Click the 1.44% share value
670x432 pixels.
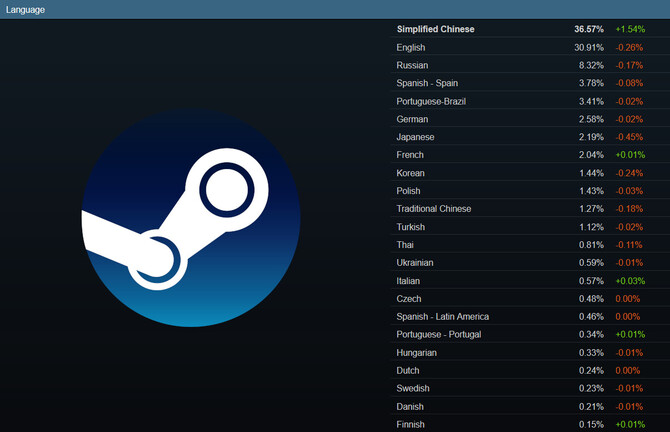(x=591, y=173)
